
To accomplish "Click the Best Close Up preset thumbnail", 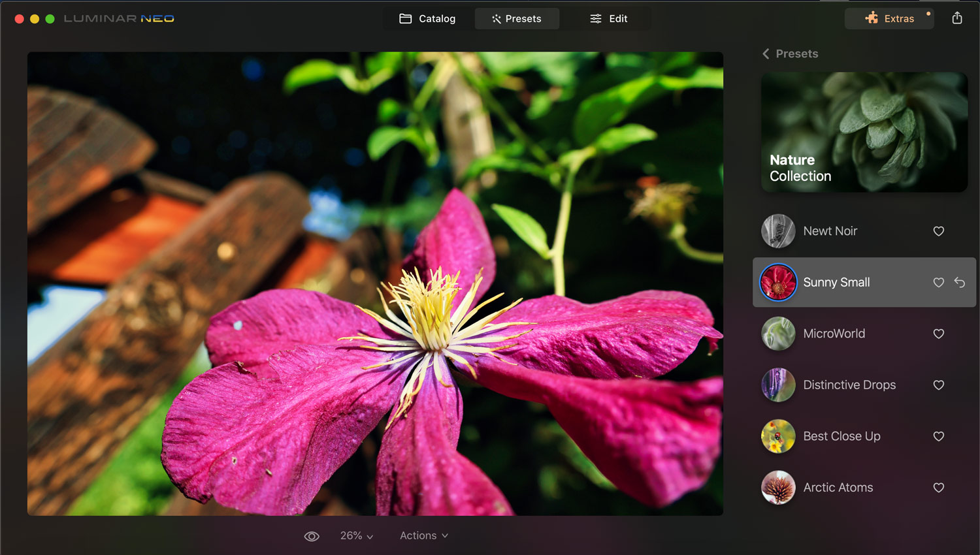I will point(777,436).
